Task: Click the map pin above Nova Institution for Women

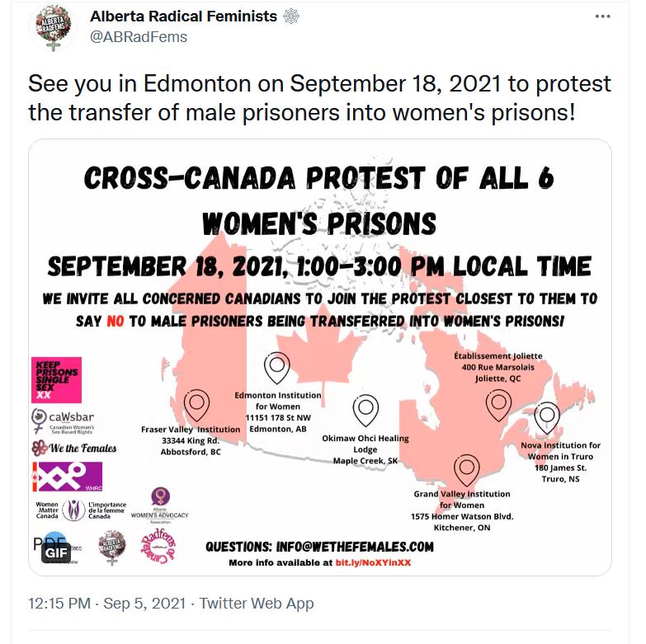Action: click(547, 418)
